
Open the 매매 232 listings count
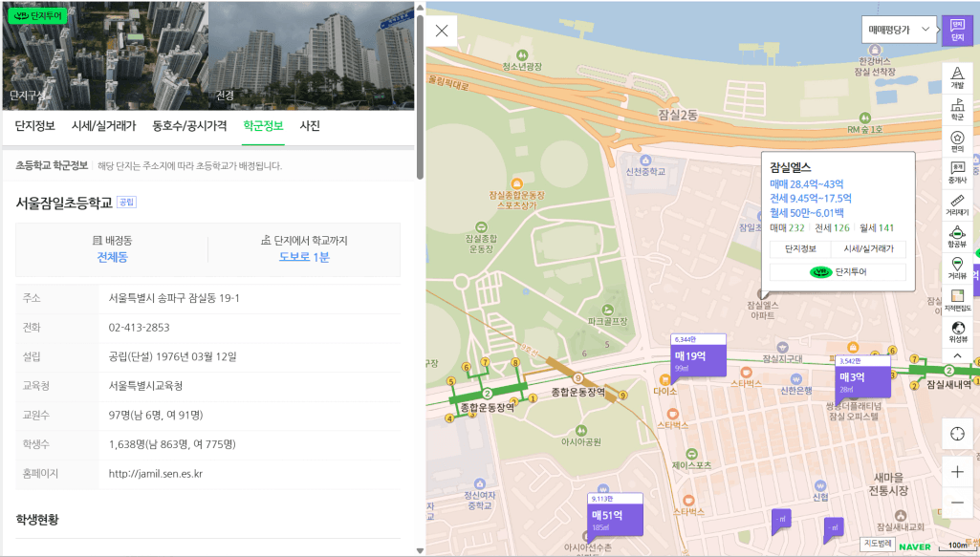788,228
